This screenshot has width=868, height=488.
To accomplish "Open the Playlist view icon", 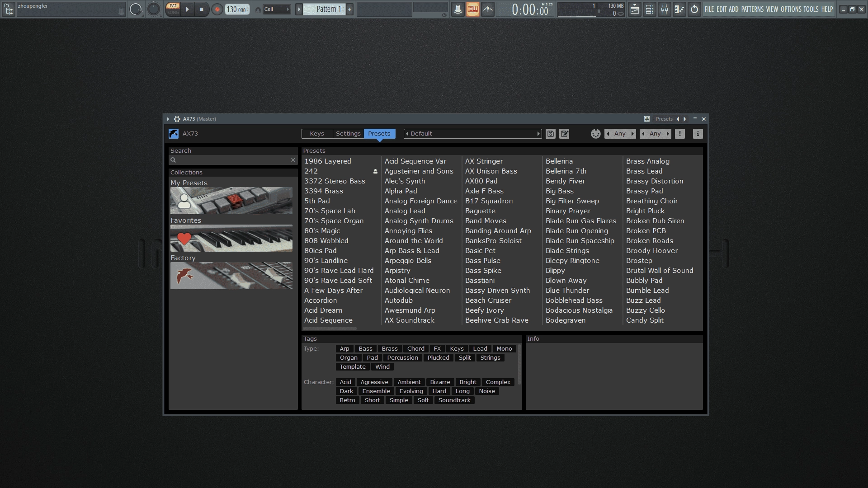I will coord(635,9).
